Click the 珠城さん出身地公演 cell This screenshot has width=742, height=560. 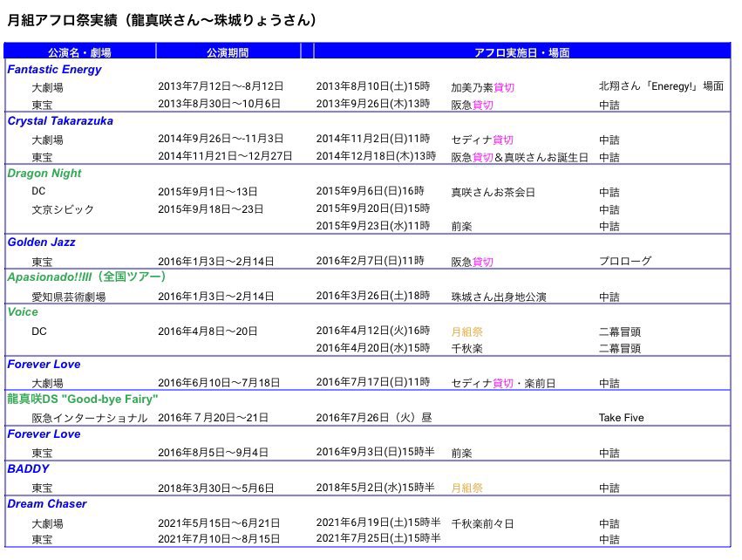click(x=499, y=297)
